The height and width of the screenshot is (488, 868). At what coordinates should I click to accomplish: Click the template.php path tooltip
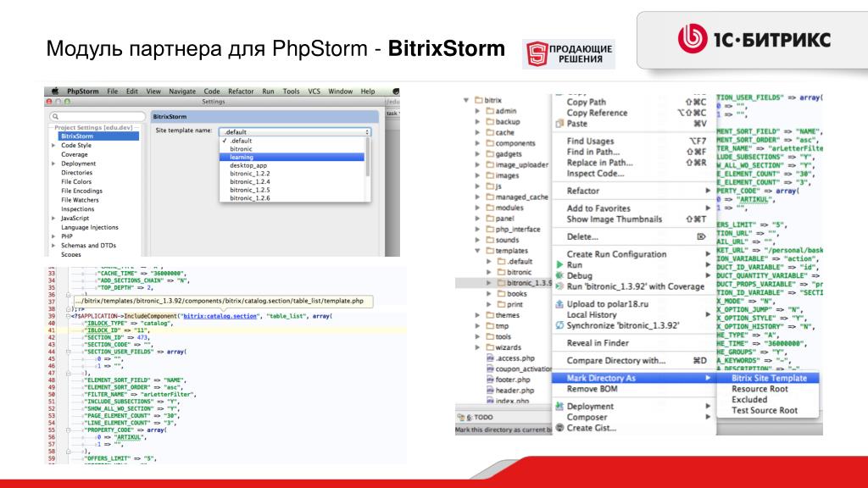pos(224,301)
